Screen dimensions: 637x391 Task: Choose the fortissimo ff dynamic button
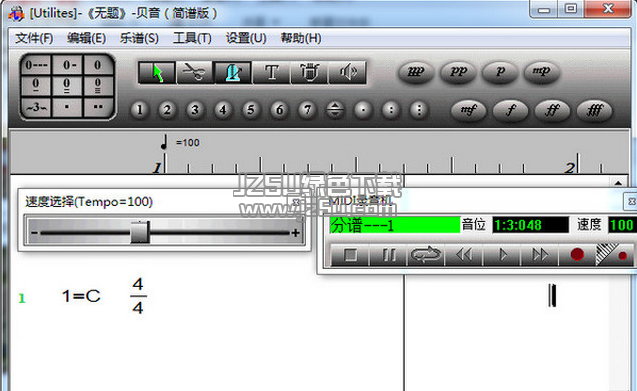pyautogui.click(x=552, y=110)
